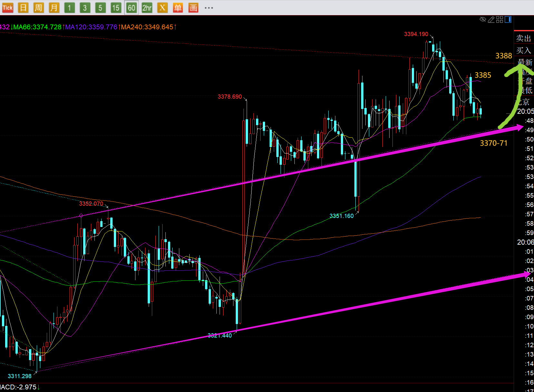Toggle the right side panel icon
Image resolution: width=534 pixels, height=392 pixels.
tap(508, 20)
